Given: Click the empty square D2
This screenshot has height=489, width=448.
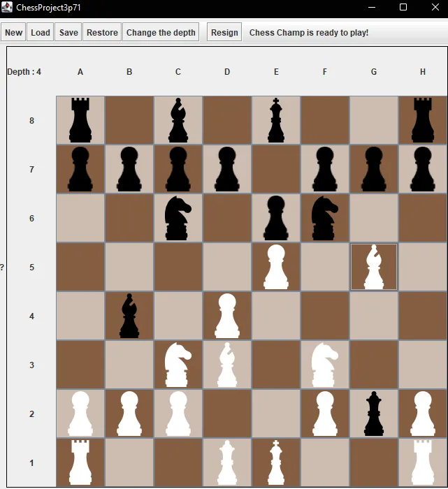Looking at the screenshot, I should (227, 414).
